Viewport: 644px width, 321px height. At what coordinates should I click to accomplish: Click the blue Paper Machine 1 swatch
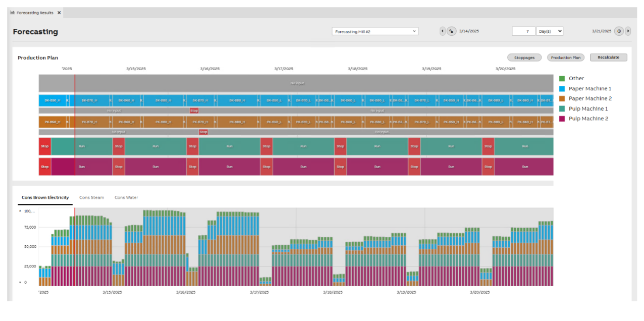tap(562, 88)
